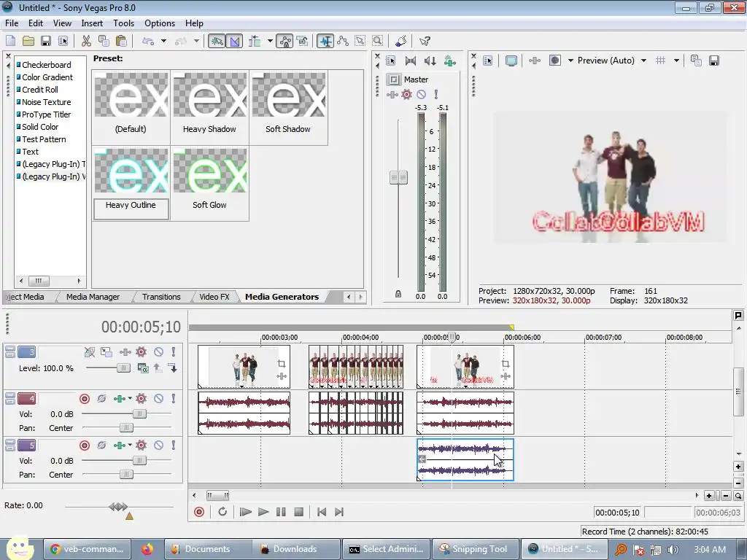Viewport: 747px width, 560px height.
Task: Switch to the Video FX tab
Action: point(214,297)
